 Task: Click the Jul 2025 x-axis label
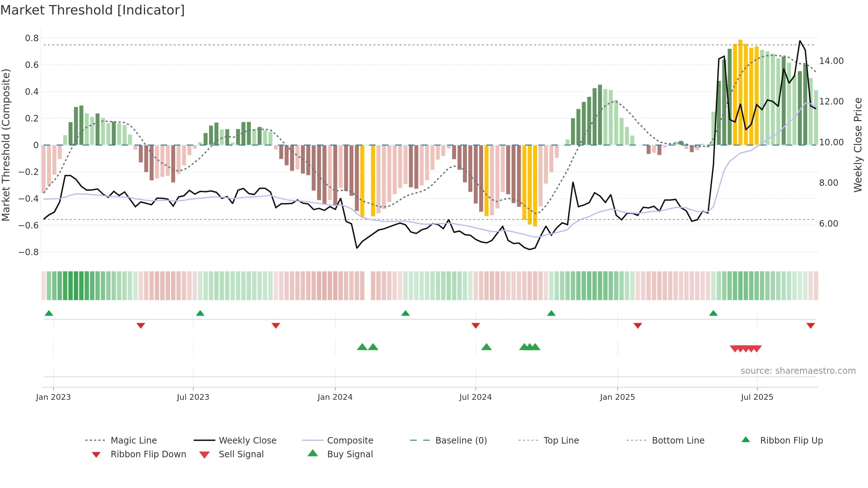(x=757, y=397)
